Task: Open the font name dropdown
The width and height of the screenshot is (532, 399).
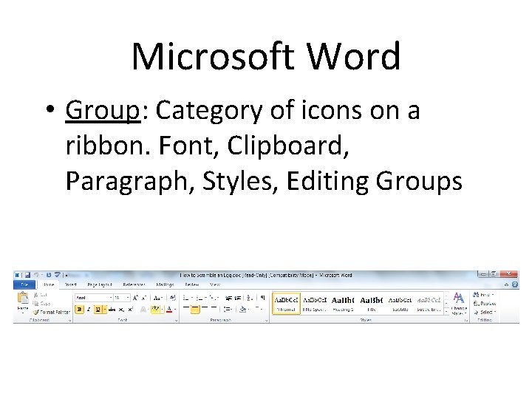Action: click(111, 298)
